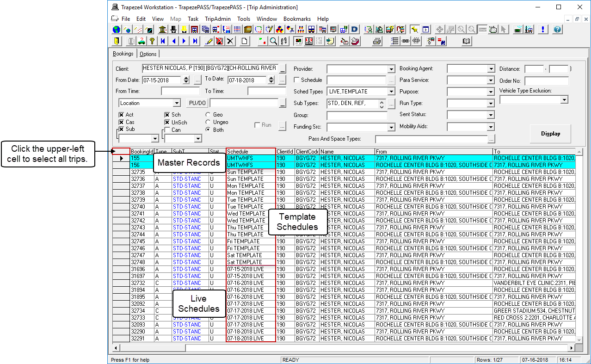Click the Display button

click(550, 133)
